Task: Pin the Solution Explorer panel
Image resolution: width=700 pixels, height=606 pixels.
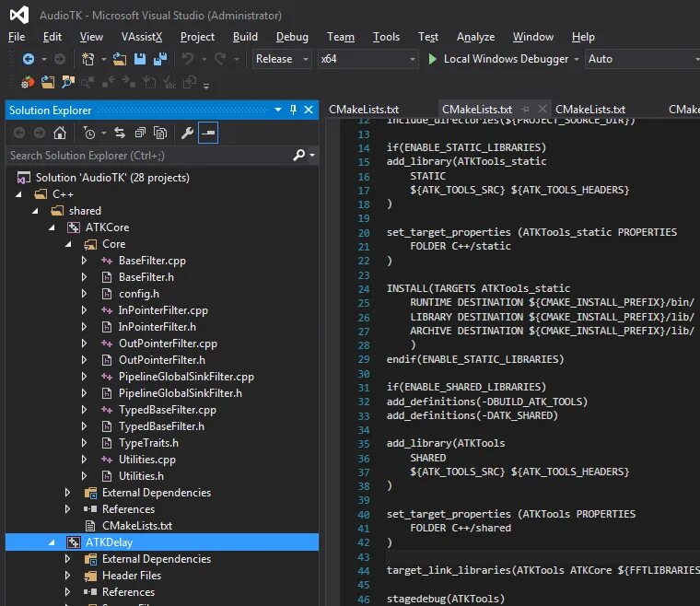Action: [x=293, y=110]
